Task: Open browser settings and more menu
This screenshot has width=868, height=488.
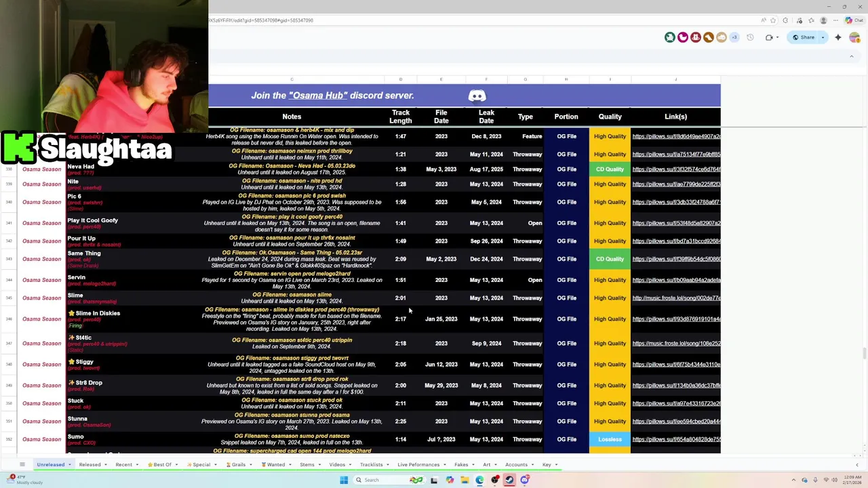Action: [835, 20]
